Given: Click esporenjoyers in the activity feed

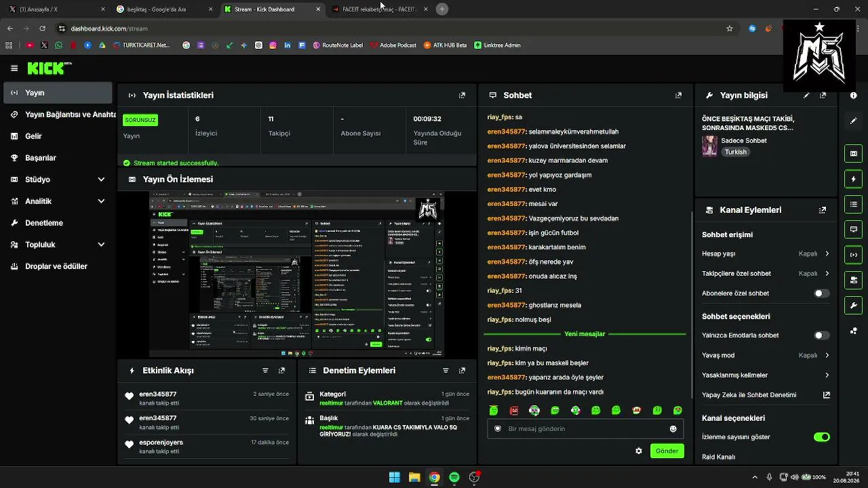Looking at the screenshot, I should 161,443.
